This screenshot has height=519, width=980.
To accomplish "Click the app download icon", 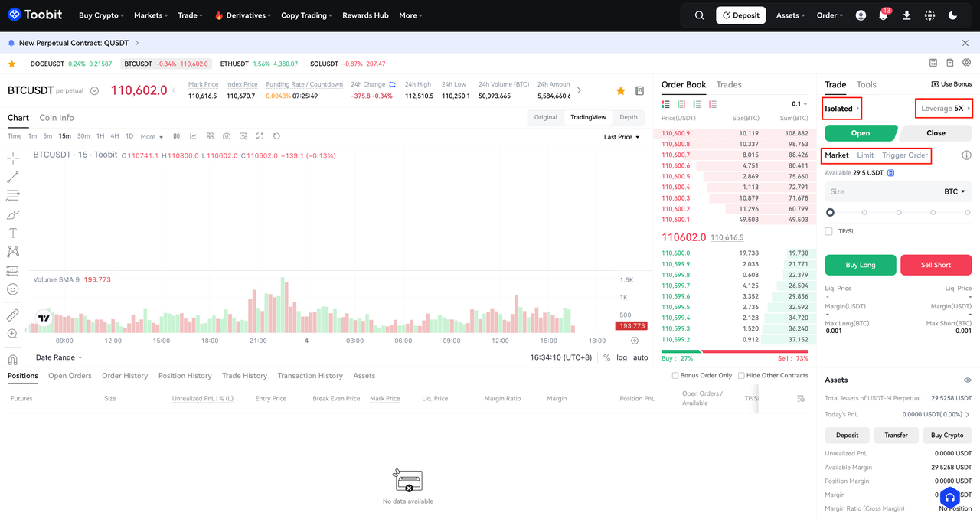I will click(x=906, y=15).
